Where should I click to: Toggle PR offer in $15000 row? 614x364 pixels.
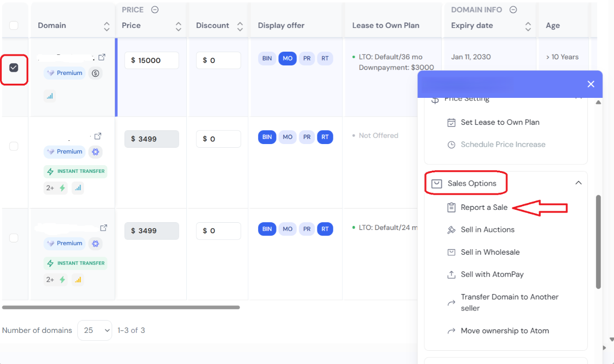[307, 59]
